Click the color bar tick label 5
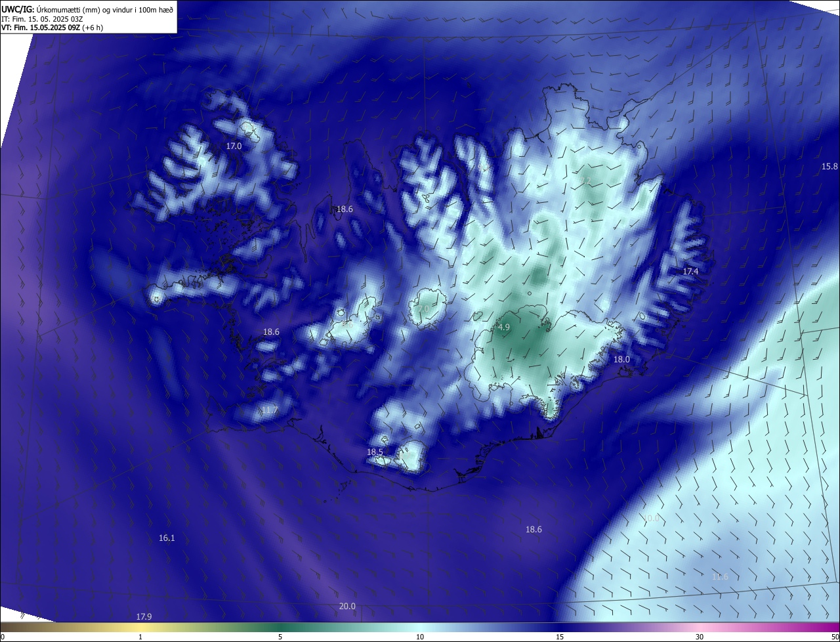Image resolution: width=840 pixels, height=642 pixels. click(x=280, y=637)
